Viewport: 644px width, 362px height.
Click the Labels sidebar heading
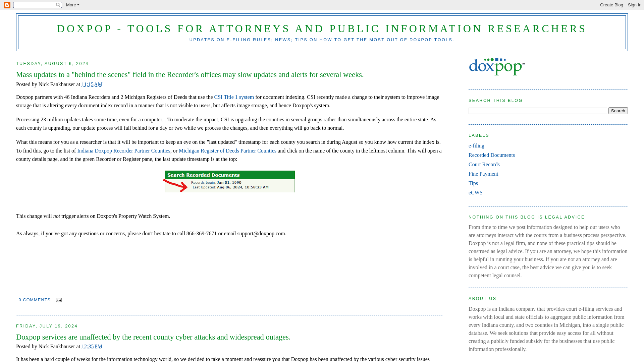(x=479, y=135)
